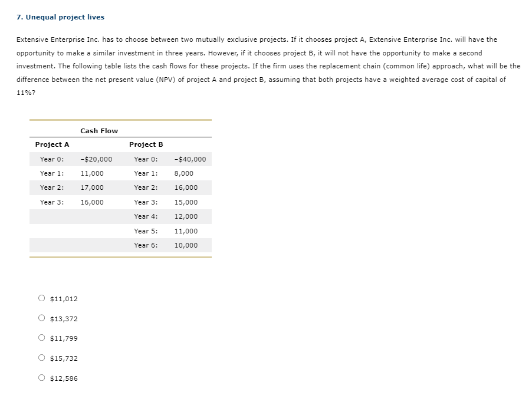The height and width of the screenshot is (402, 532).
Task: Mark $12,586 as the answer
Action: [41, 378]
